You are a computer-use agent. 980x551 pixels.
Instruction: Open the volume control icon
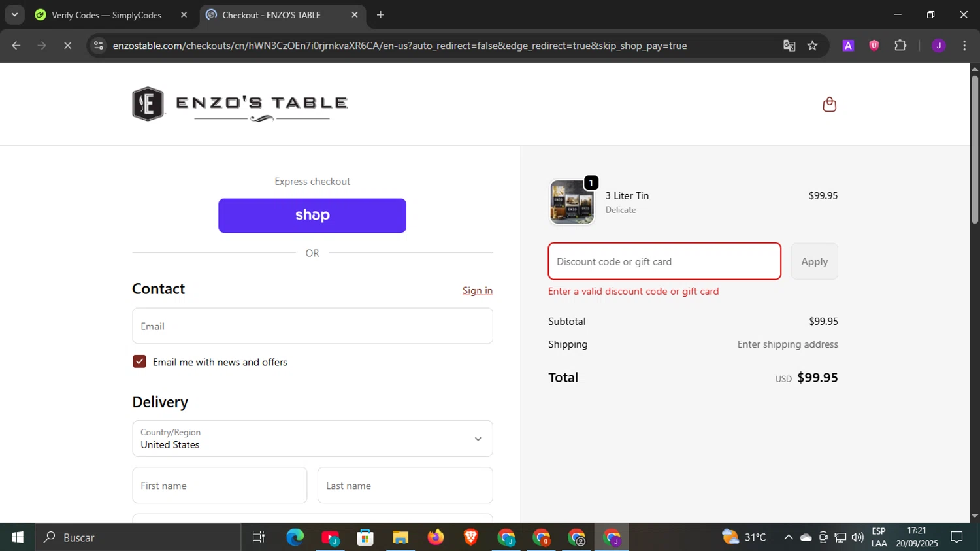point(858,537)
